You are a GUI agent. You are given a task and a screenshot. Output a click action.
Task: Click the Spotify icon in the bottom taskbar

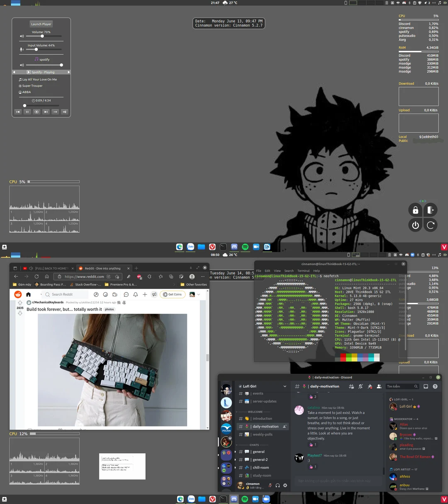click(245, 499)
